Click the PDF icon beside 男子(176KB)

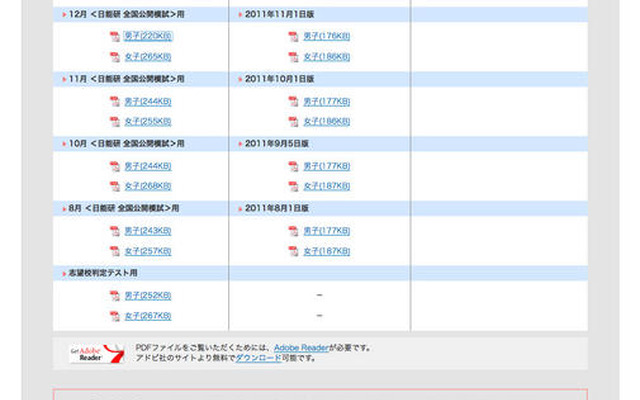coord(293,37)
